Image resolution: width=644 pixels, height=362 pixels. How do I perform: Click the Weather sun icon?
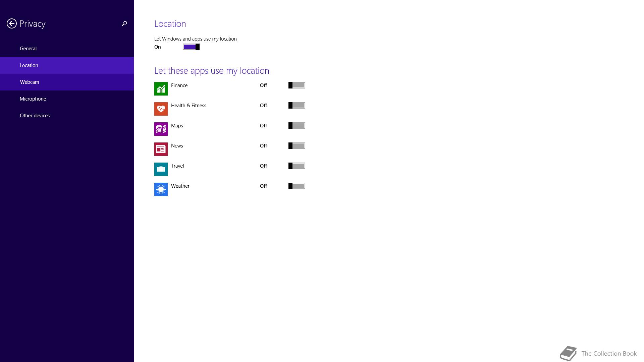(x=161, y=189)
